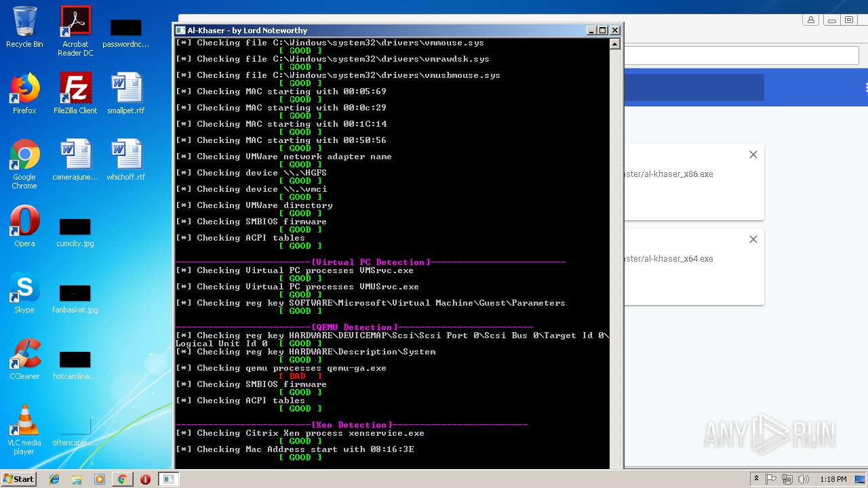The width and height of the screenshot is (868, 488).
Task: Open Windows Explorer from the taskbar
Action: 77,479
